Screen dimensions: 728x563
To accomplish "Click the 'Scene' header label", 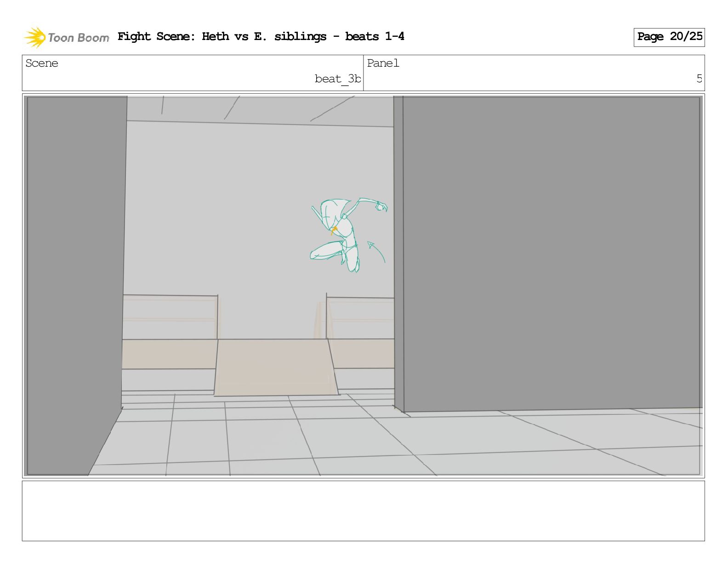I will pos(42,63).
